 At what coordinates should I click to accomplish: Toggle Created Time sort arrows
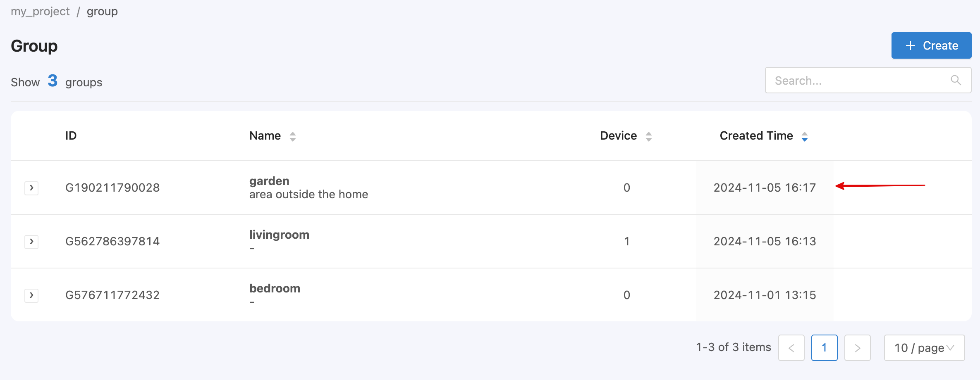click(805, 136)
